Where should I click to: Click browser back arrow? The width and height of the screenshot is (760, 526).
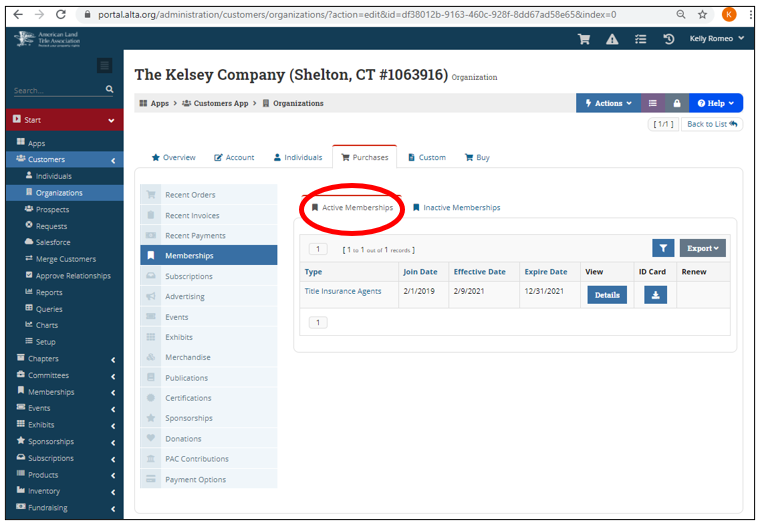tap(18, 15)
